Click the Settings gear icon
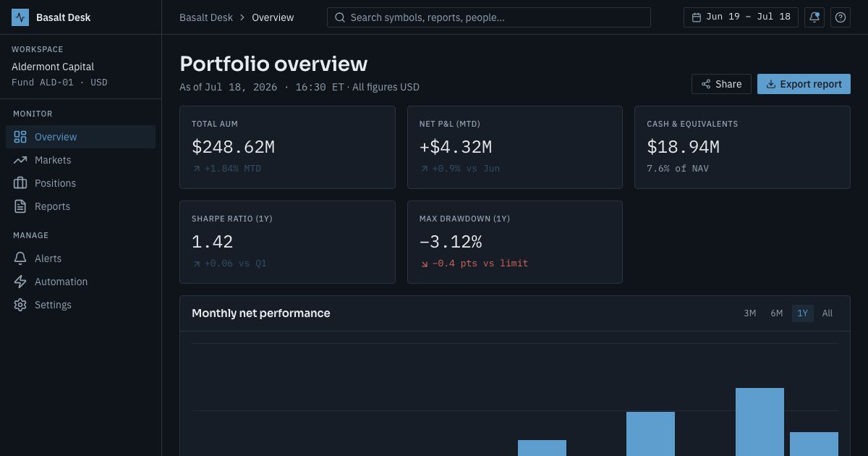Image resolution: width=868 pixels, height=456 pixels. [20, 305]
